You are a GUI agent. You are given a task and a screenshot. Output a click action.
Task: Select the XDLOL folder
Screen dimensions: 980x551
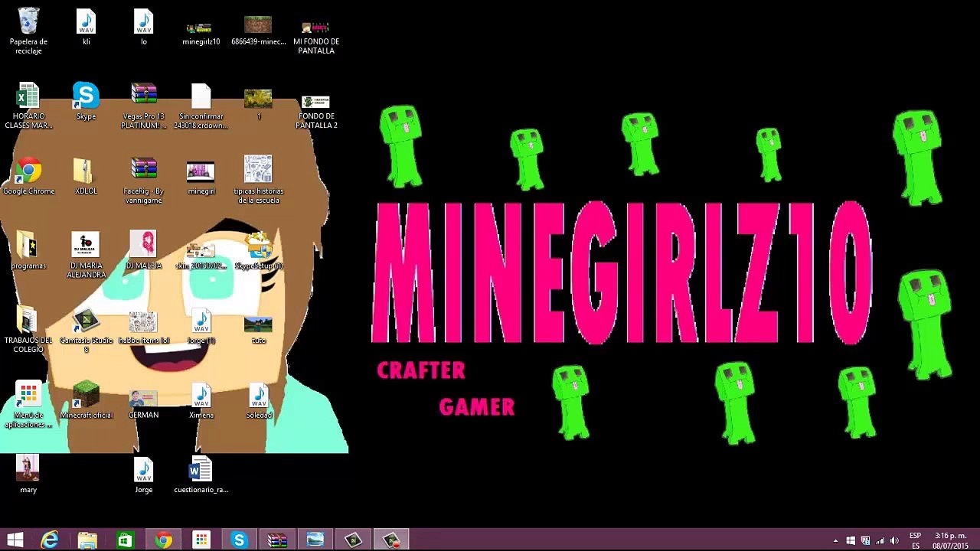(86, 176)
